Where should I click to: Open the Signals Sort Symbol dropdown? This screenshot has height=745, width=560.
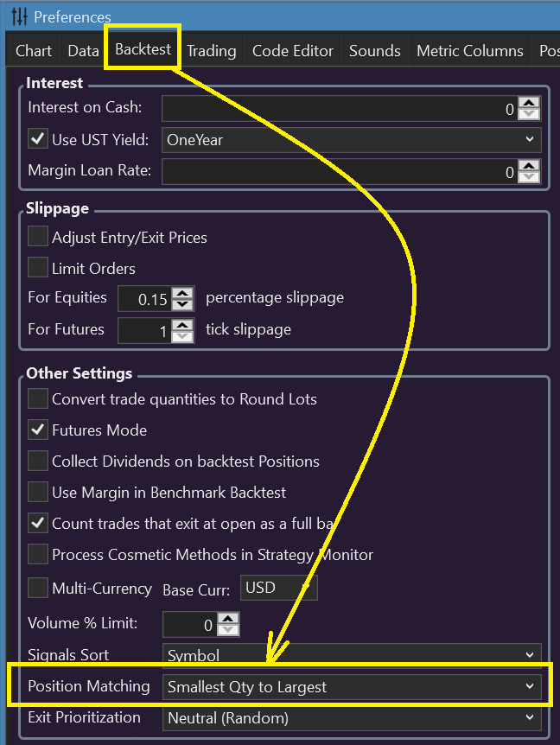(352, 655)
